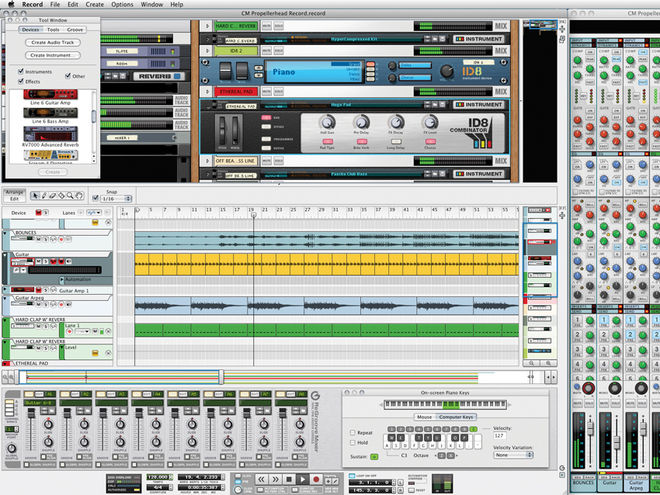Select Computer Keys mode in Piano Keys
The width and height of the screenshot is (660, 495).
pyautogui.click(x=456, y=417)
